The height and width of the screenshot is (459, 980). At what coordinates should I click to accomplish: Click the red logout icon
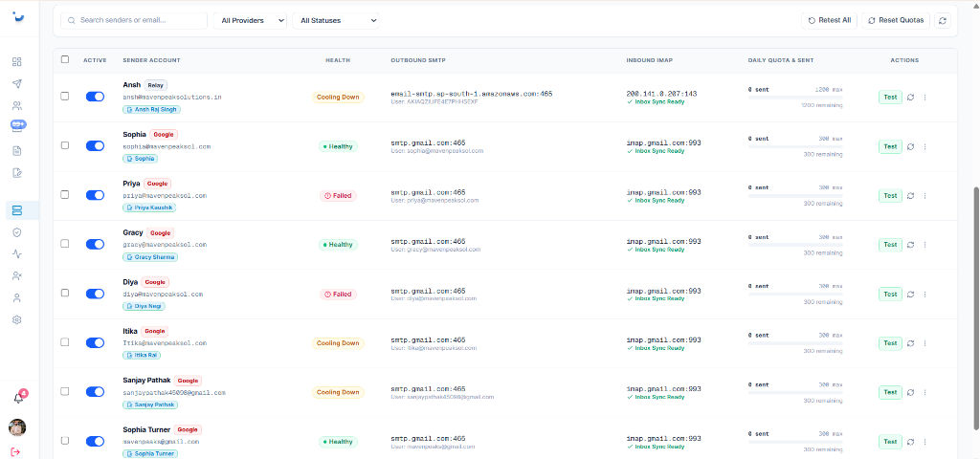pos(15,451)
